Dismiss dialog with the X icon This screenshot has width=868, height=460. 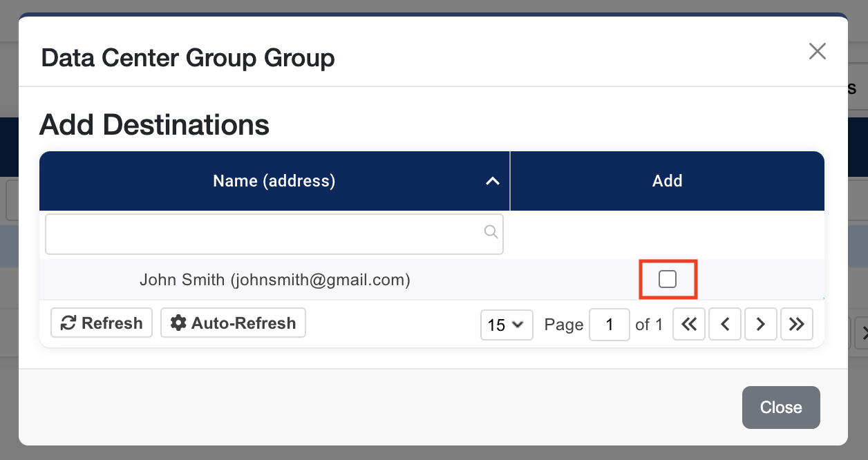817,51
